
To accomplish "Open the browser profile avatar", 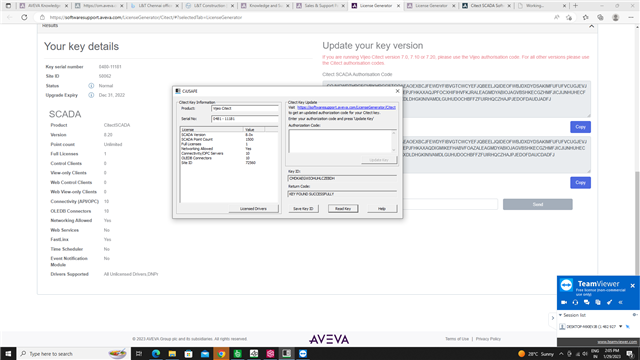I will pos(616,18).
